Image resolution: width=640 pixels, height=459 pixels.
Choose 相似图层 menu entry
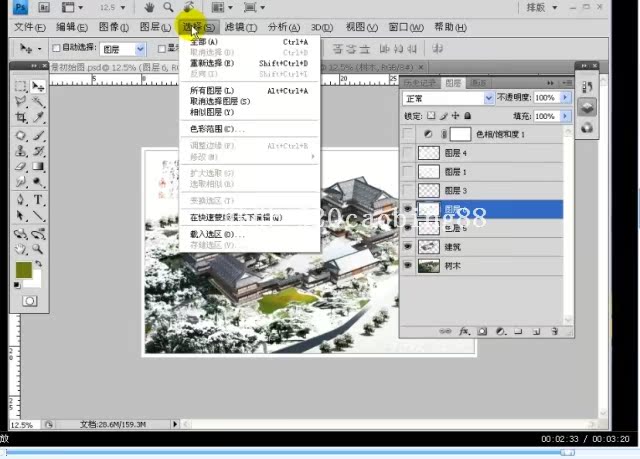pos(249,112)
